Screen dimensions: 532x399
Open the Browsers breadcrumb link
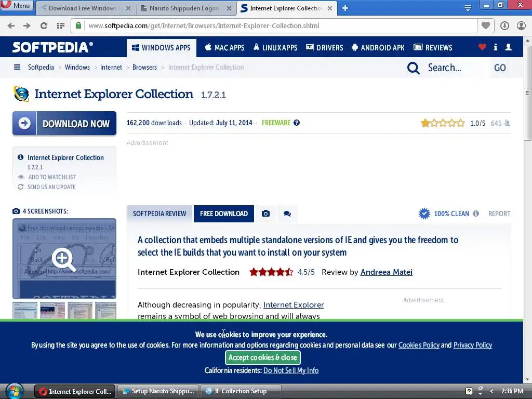tap(144, 67)
